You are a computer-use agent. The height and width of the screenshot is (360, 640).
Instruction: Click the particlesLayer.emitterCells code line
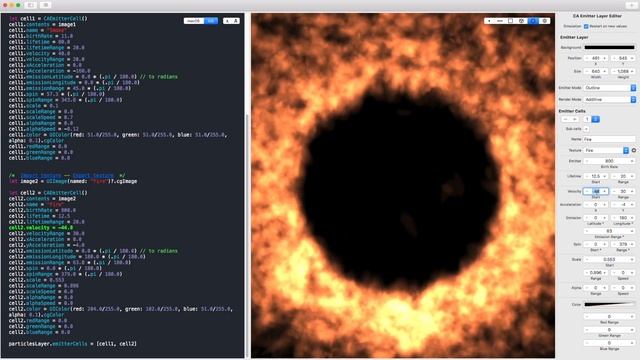tap(73, 344)
